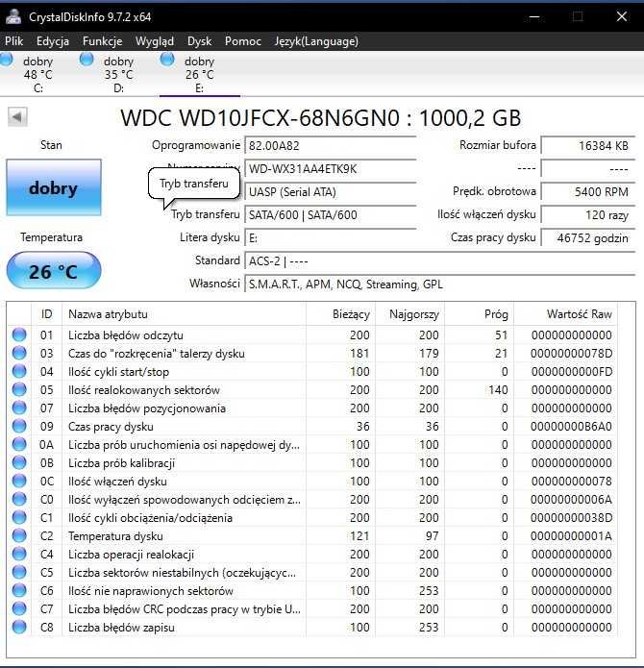Click the firmware field 82.00A82

point(331,146)
